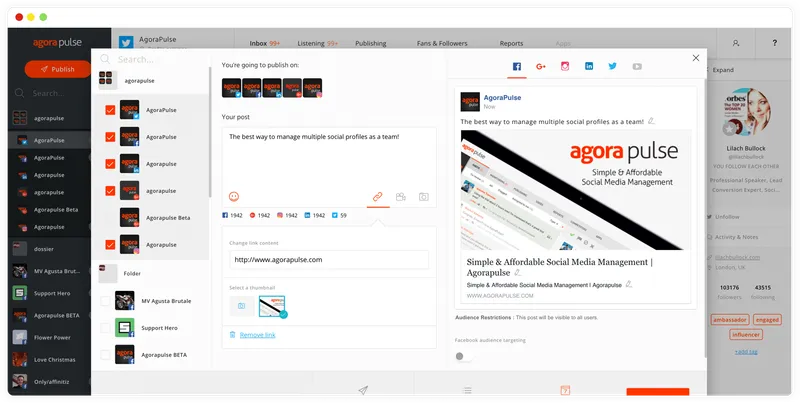Click the preview pane vertical scrollbar
The image size is (800, 403).
click(706, 217)
